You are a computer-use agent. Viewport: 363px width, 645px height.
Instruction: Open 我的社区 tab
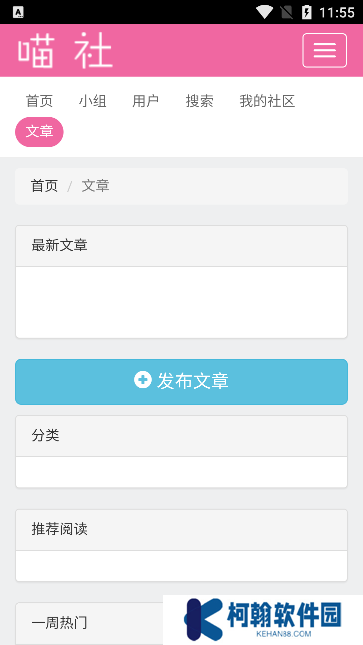[267, 101]
